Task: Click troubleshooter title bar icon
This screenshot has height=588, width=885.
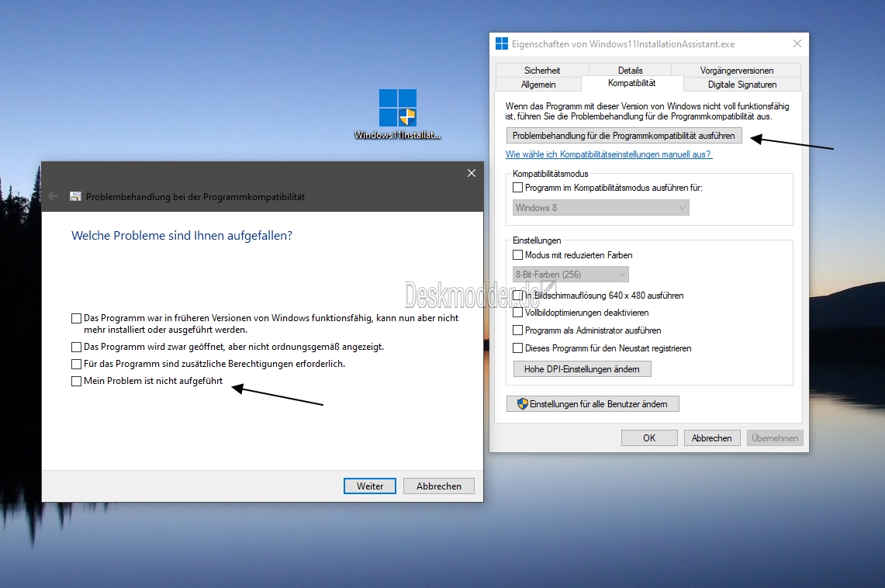Action: 75,196
